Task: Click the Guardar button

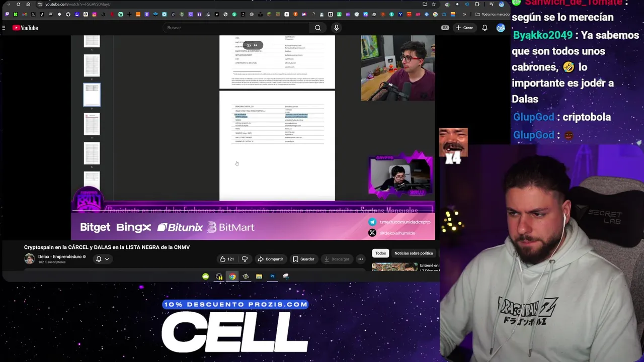Action: (303, 259)
